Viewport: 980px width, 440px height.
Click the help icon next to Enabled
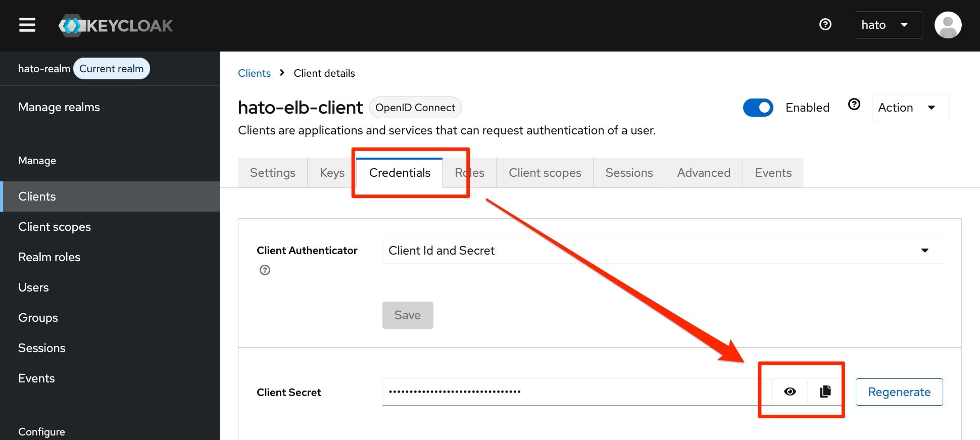click(x=854, y=104)
